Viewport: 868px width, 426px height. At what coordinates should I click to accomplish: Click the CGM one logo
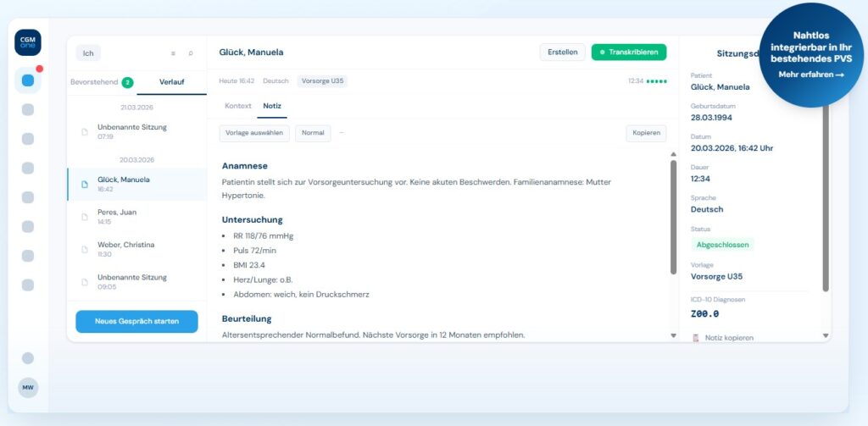point(27,42)
